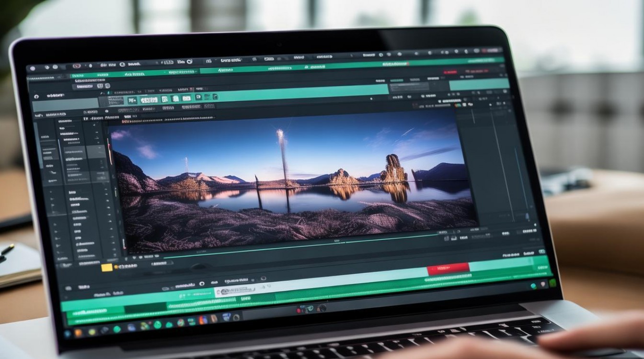Viewport: 644px width, 359px height.
Task: Toggle the small circle control above the white timeline clip
Action: [263, 279]
